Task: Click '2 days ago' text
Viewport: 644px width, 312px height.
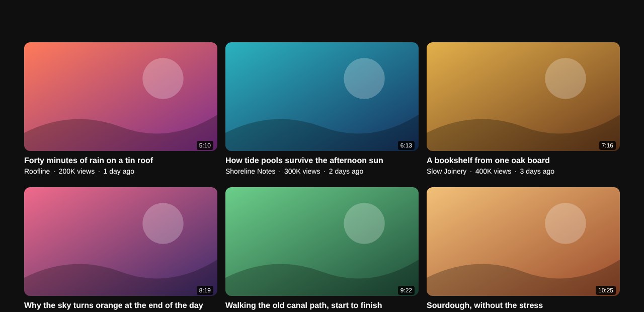Action: [346, 172]
